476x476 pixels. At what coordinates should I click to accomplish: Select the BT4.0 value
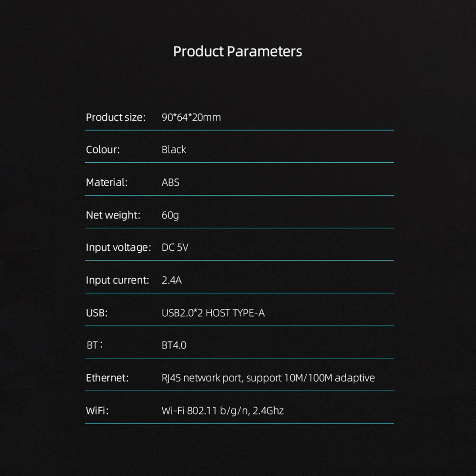[174, 345]
